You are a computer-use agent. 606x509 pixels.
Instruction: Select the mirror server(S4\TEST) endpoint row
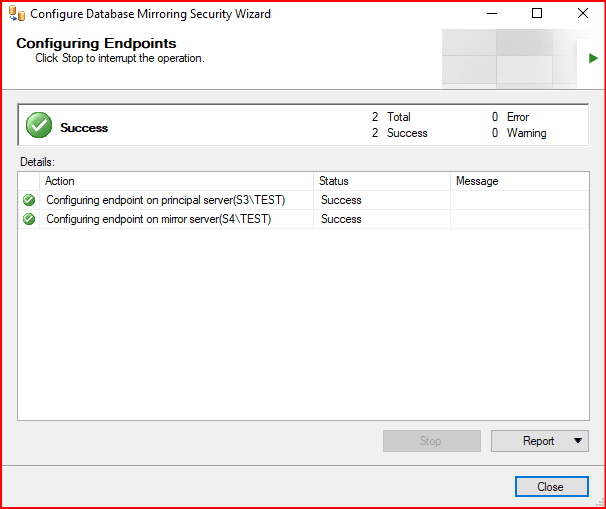click(158, 219)
